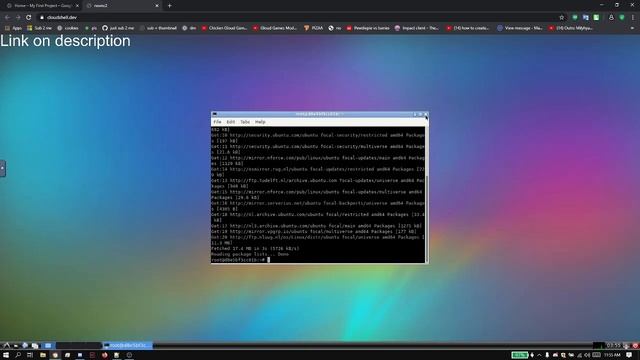The width and height of the screenshot is (640, 360).
Task: Open the sub + thumbnail bookmark
Action: point(158,28)
